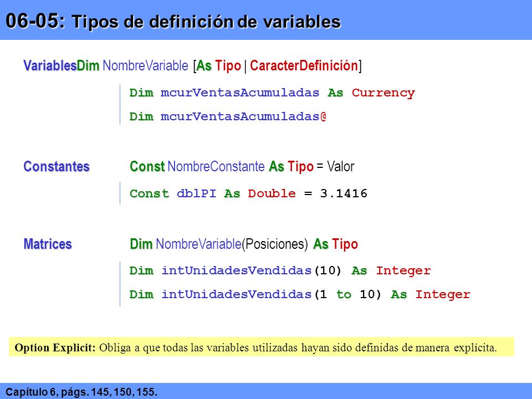Click the '= Valor' text
Image resolution: width=532 pixels, height=399 pixels.
(x=336, y=166)
